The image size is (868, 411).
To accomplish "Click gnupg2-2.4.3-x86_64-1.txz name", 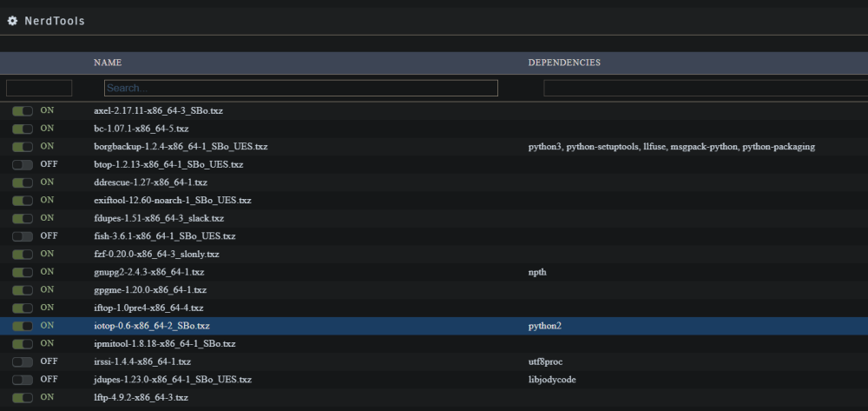I will click(149, 272).
